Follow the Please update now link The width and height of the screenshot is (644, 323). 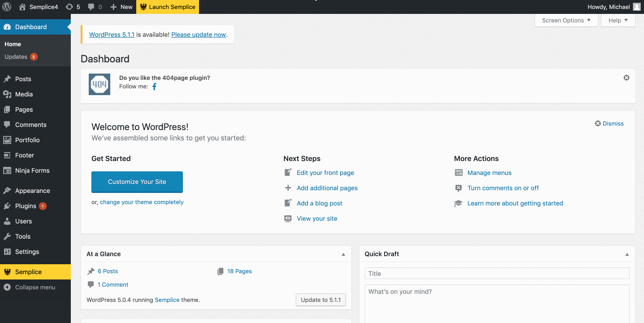(x=199, y=35)
